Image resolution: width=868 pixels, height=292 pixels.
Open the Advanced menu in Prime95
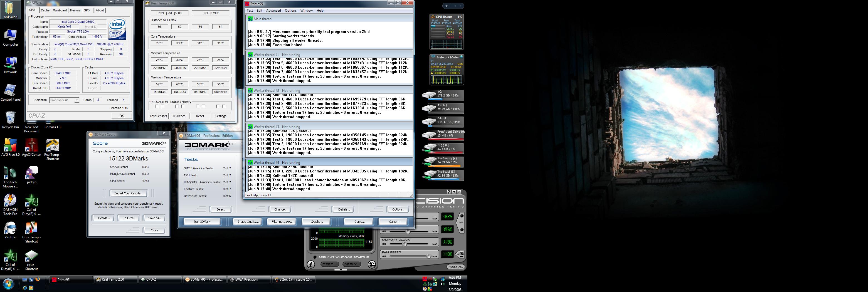tap(273, 11)
